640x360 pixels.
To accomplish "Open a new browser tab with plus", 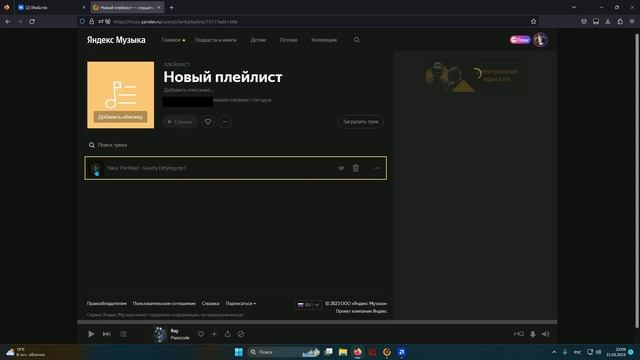I will pyautogui.click(x=171, y=7).
